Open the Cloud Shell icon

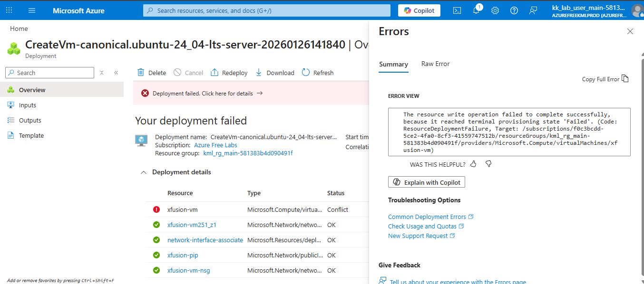(x=457, y=10)
